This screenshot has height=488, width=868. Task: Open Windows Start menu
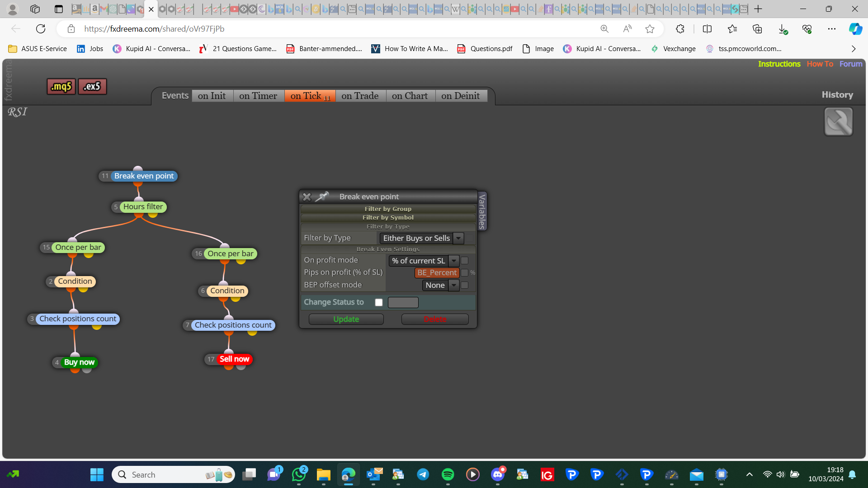[x=97, y=474]
